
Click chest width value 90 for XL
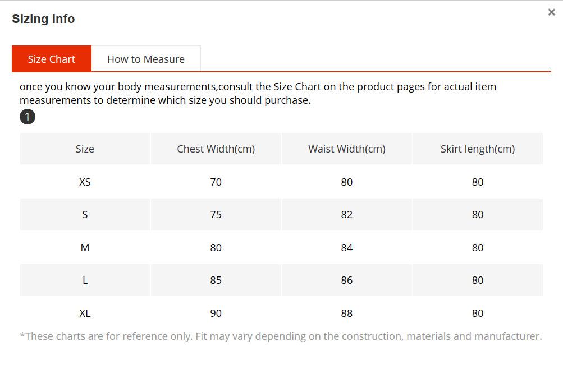click(216, 313)
